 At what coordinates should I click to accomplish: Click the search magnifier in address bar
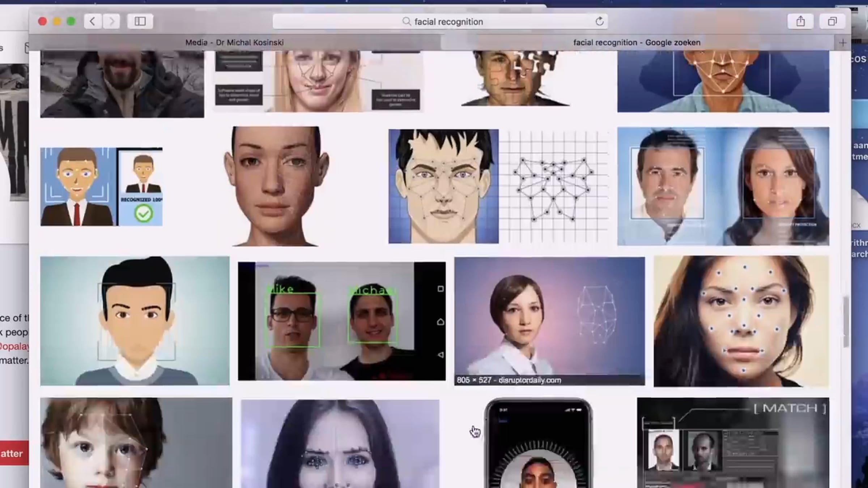tap(407, 22)
